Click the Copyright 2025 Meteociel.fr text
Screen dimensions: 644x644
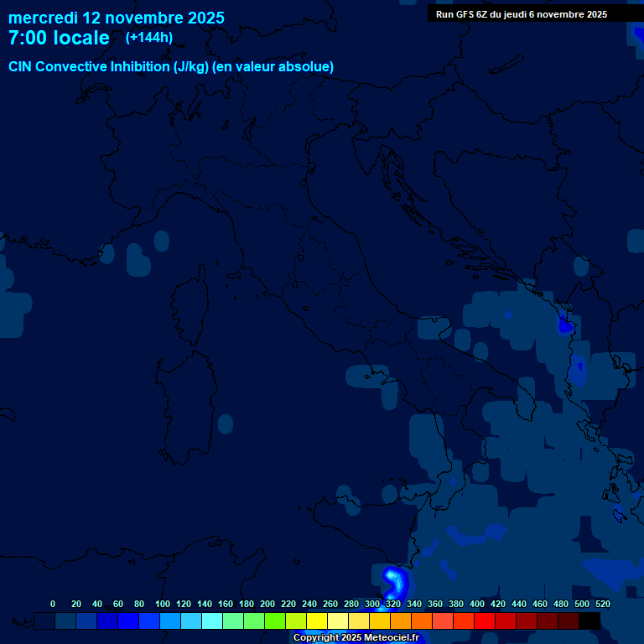[x=356, y=638]
